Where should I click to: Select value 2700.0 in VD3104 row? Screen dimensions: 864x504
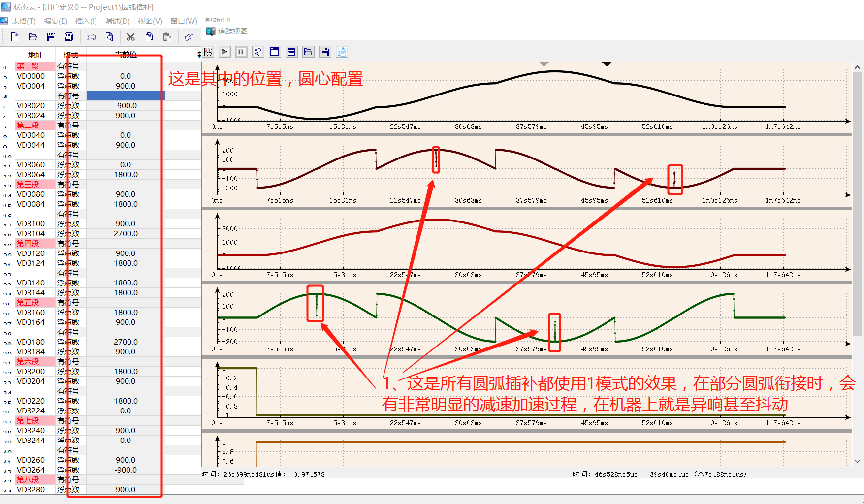pyautogui.click(x=126, y=233)
